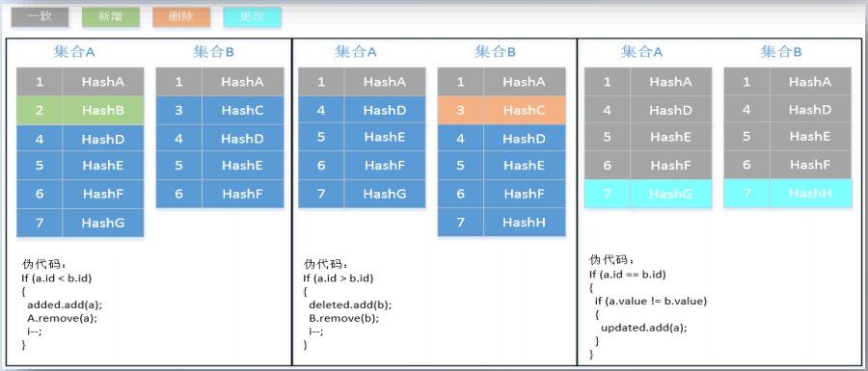Select the 伪代码 label above 'If (a.id == b.id)'

point(611,260)
